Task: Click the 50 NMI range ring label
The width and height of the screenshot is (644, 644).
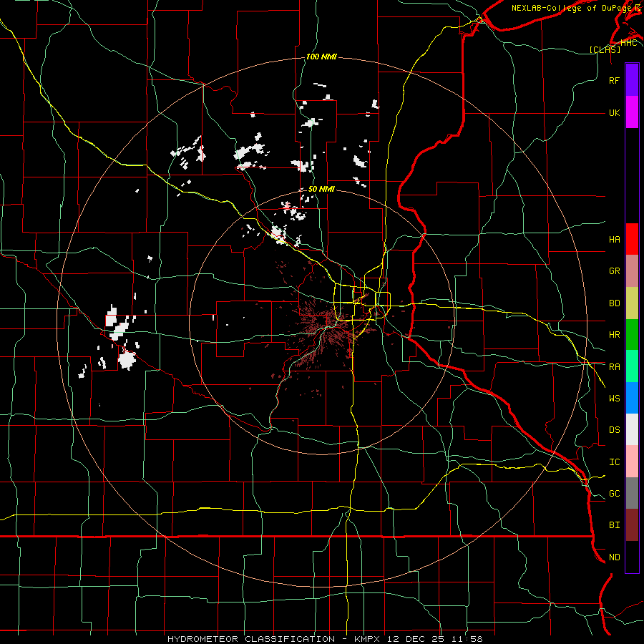Action: [x=321, y=190]
